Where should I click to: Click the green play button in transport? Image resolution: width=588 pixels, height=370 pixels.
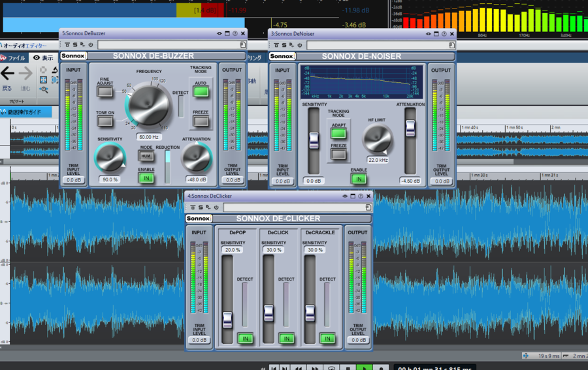(x=364, y=368)
